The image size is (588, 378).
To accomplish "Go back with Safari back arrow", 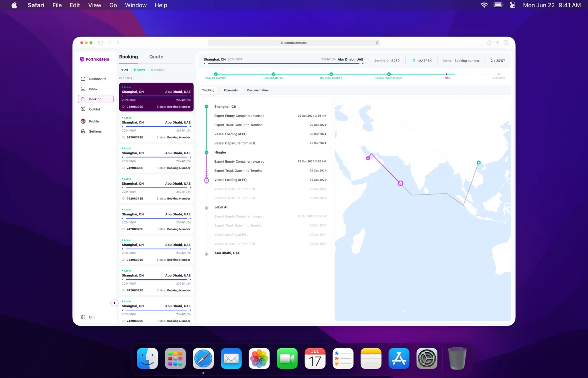I will tap(110, 42).
